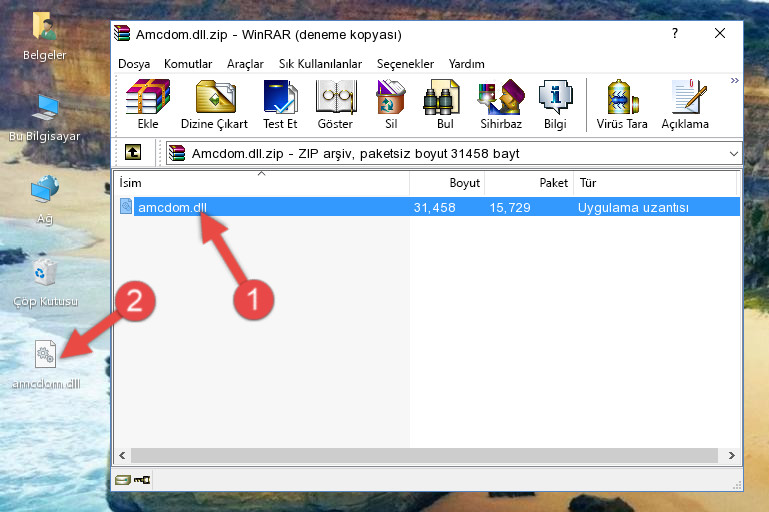Sort list by Tür column header
Image resolution: width=769 pixels, height=512 pixels.
coord(655,183)
